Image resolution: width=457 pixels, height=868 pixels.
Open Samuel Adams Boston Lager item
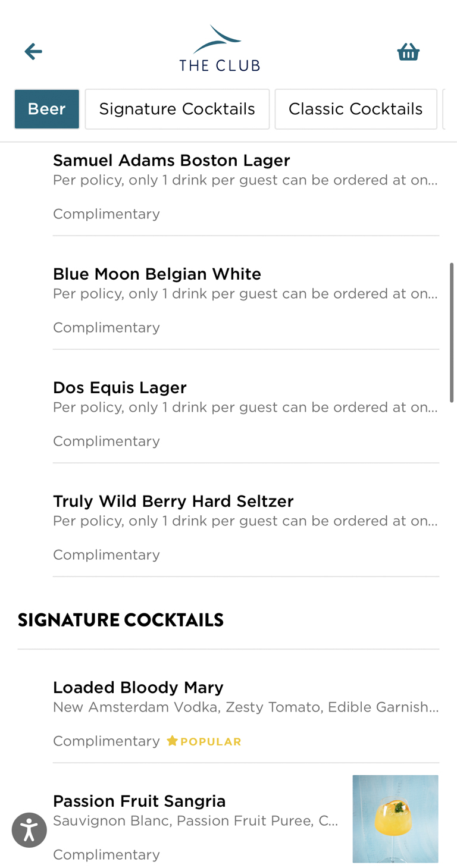[x=171, y=161]
